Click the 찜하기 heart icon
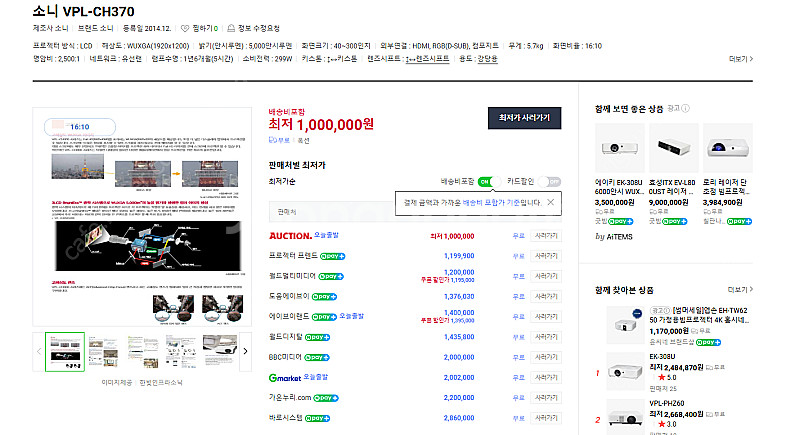This screenshot has width=800, height=435. [185, 29]
